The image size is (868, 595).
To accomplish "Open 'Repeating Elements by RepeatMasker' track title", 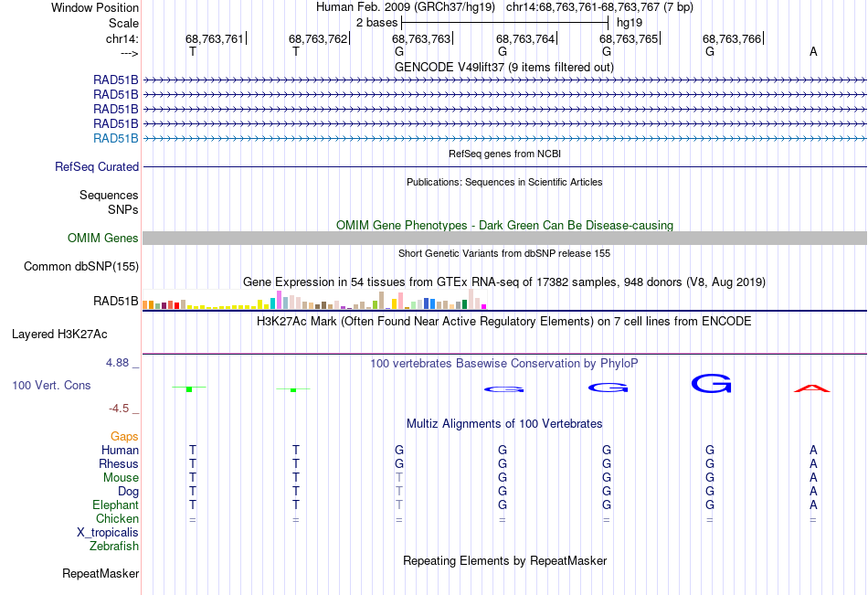I will point(504,560).
